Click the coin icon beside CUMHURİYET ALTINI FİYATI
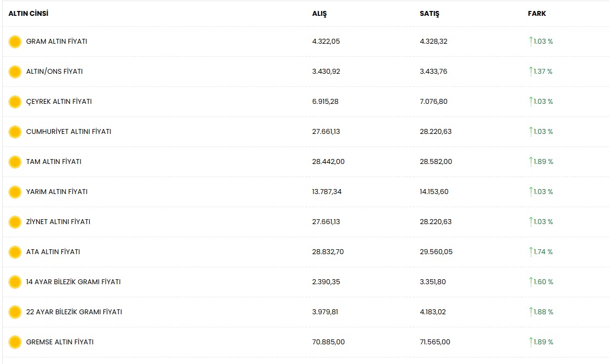The width and height of the screenshot is (609, 364). [x=15, y=132]
